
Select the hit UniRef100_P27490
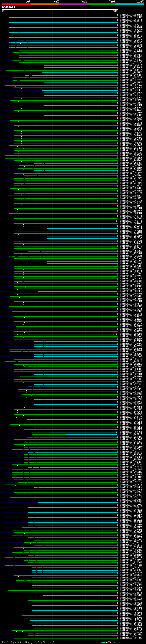point(131,344)
